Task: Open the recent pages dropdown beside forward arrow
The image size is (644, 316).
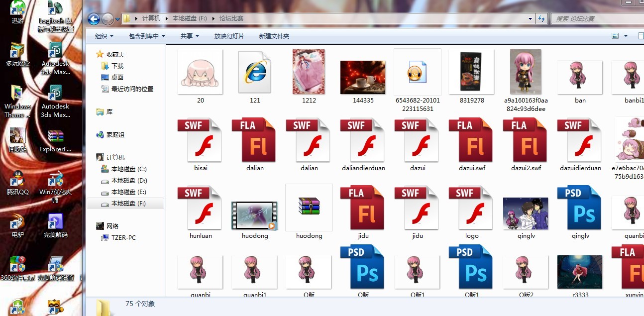Action: [x=118, y=19]
